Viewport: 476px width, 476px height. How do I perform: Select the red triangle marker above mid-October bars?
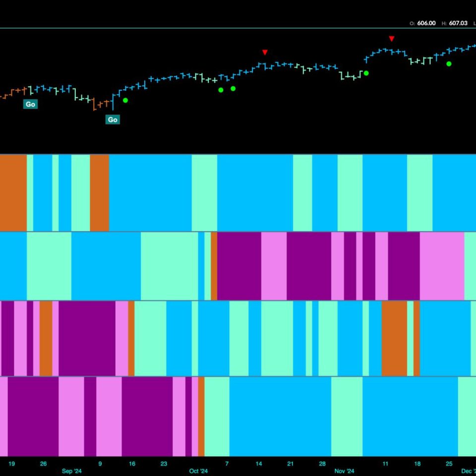coord(265,53)
